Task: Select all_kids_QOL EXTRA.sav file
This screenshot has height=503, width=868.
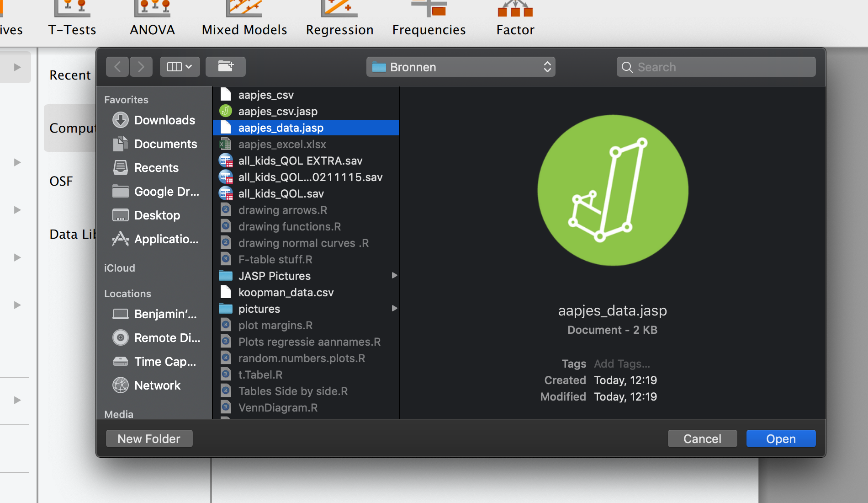Action: click(x=306, y=161)
